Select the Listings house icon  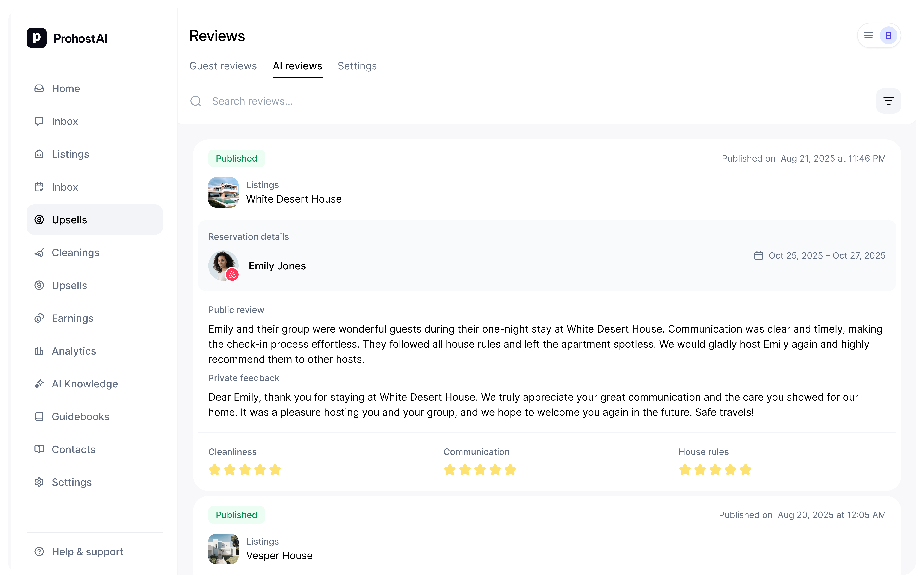point(39,154)
